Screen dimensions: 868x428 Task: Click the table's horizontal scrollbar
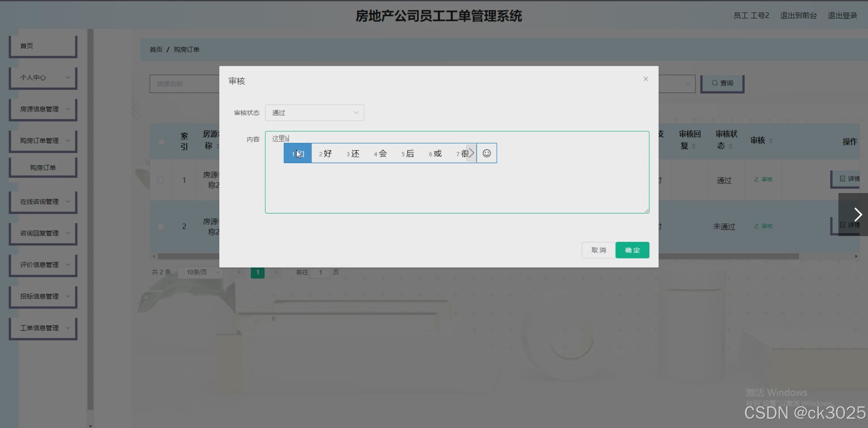(730, 256)
